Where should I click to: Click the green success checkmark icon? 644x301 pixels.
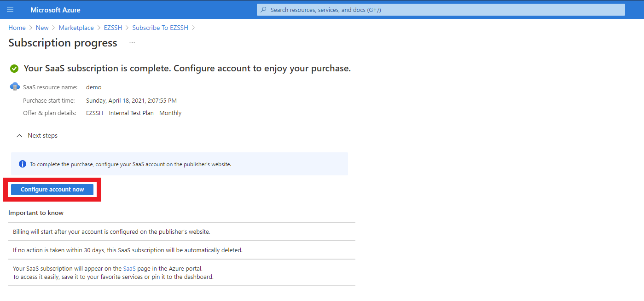pyautogui.click(x=14, y=69)
